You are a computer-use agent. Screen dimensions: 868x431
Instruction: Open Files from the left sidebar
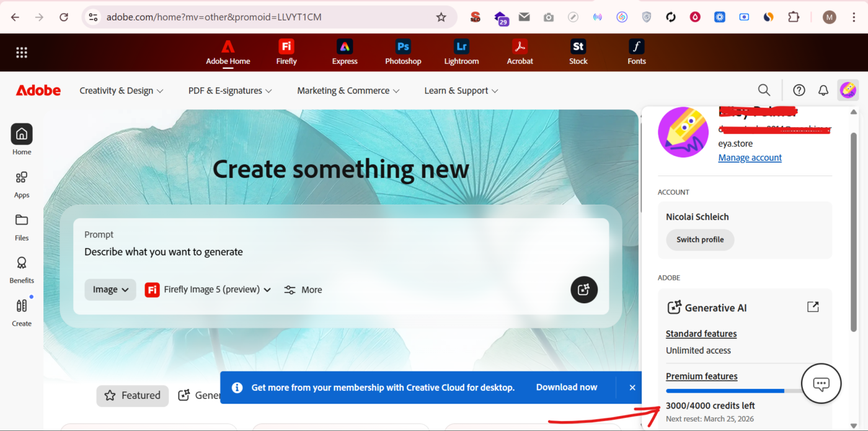point(21,226)
